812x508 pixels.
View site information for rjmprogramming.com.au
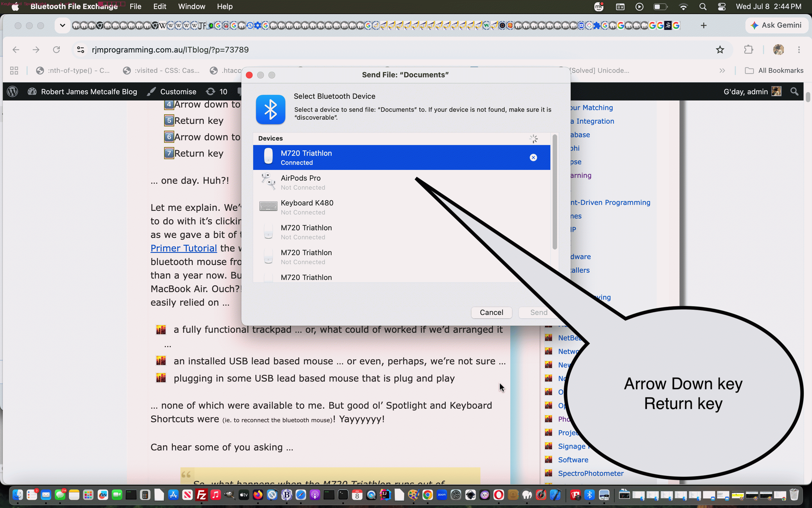pos(81,50)
